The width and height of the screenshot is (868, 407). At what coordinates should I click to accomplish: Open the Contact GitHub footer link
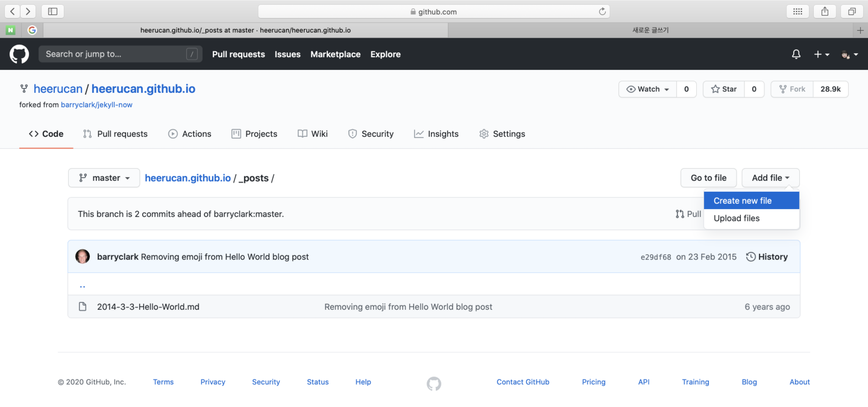pyautogui.click(x=523, y=382)
